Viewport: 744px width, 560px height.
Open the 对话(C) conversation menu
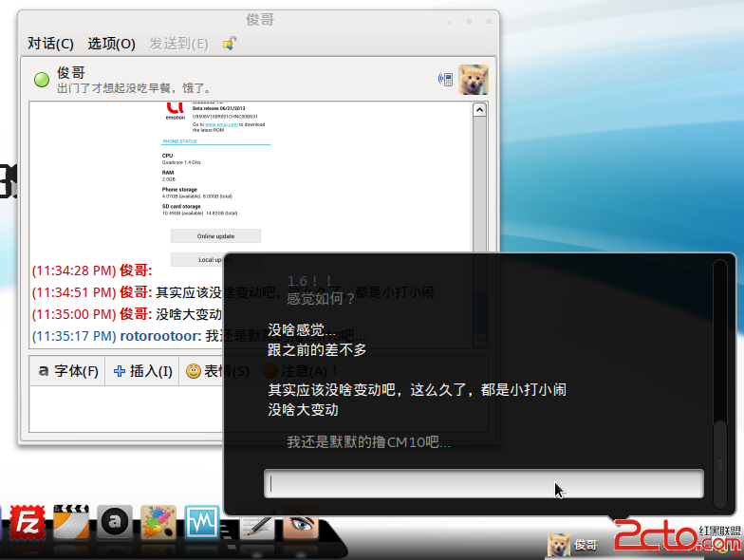pyautogui.click(x=50, y=44)
